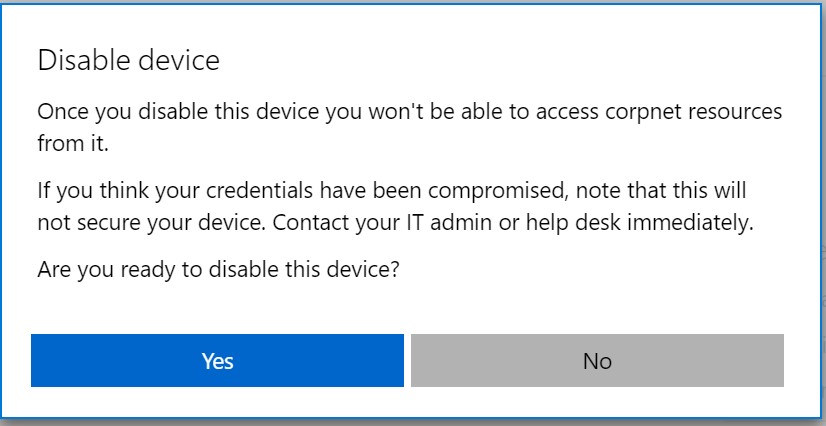The width and height of the screenshot is (826, 426).
Task: Confirm disabling the device with Yes
Action: tap(217, 360)
